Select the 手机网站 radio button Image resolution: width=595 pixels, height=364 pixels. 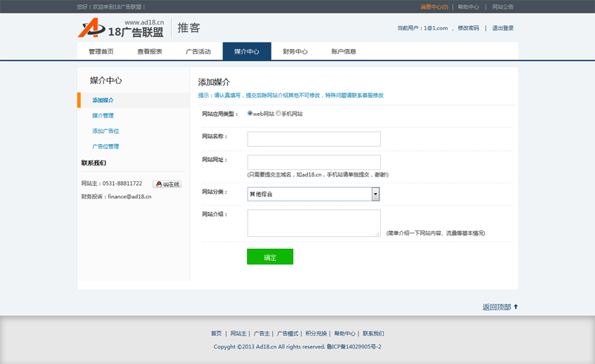pos(278,114)
